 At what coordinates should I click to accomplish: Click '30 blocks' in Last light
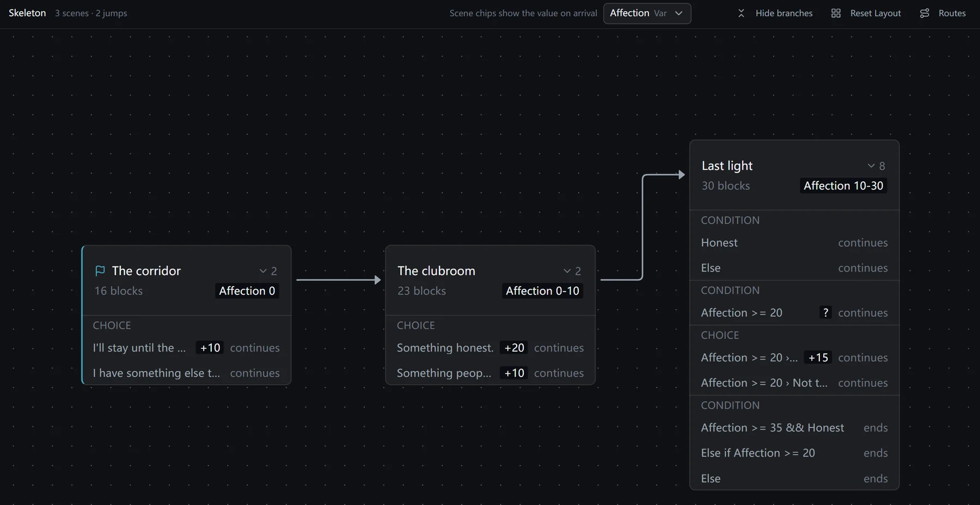tap(726, 186)
